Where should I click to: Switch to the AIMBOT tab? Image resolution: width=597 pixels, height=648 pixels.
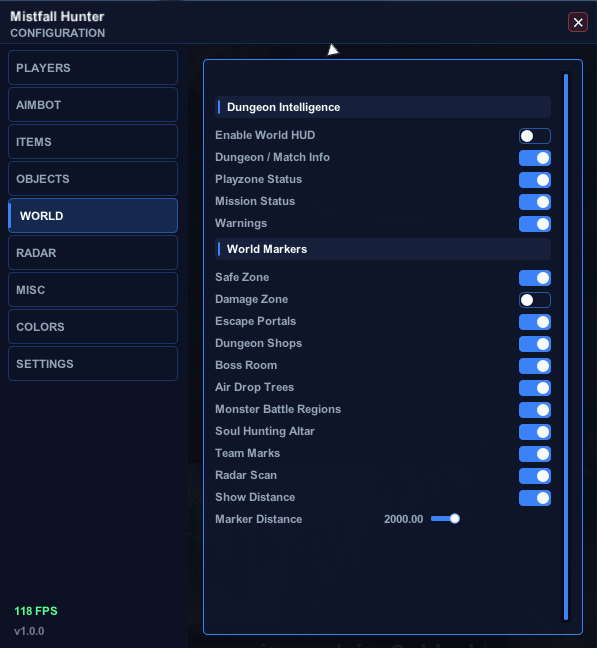(x=93, y=105)
